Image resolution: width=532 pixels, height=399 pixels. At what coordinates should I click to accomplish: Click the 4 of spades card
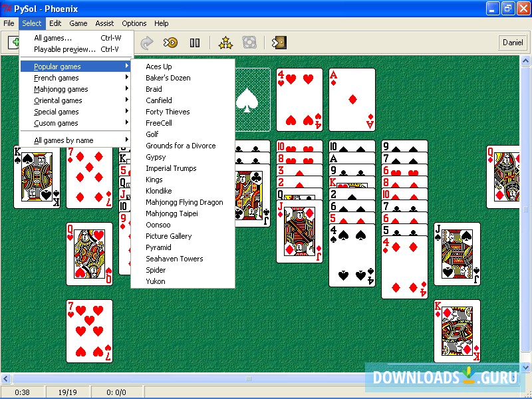tap(352, 255)
